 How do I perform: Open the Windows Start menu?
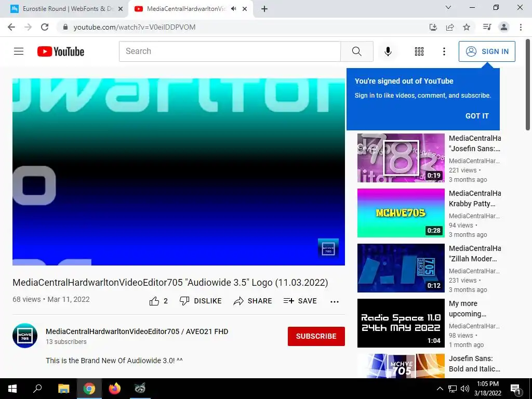click(12, 389)
